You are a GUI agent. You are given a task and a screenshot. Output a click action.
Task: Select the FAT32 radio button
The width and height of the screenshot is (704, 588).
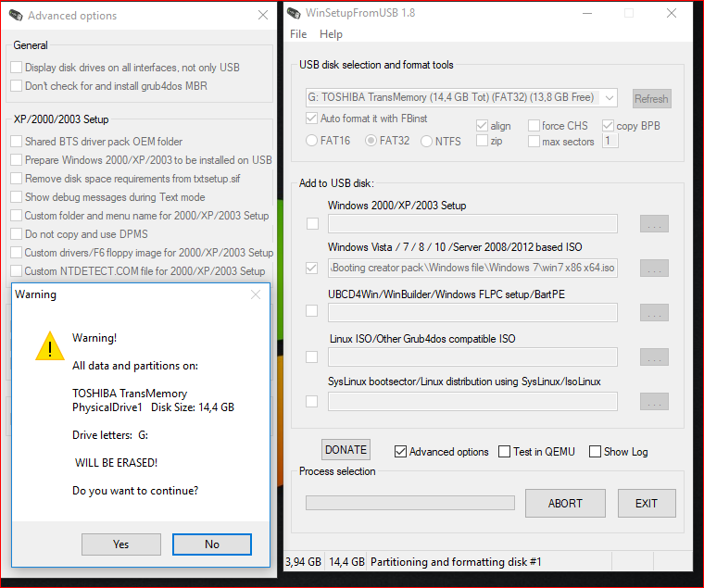click(x=371, y=141)
